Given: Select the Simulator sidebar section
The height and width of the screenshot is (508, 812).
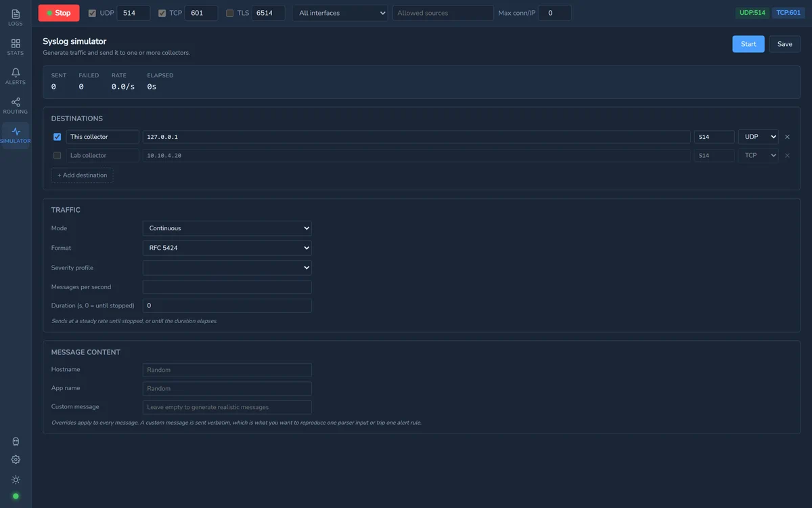Looking at the screenshot, I should click(x=16, y=135).
